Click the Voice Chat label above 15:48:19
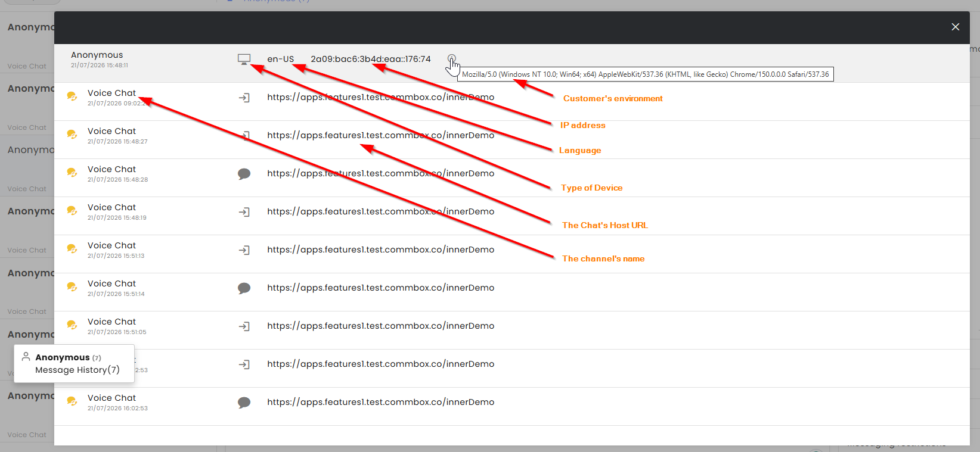The height and width of the screenshot is (452, 980). 111,207
